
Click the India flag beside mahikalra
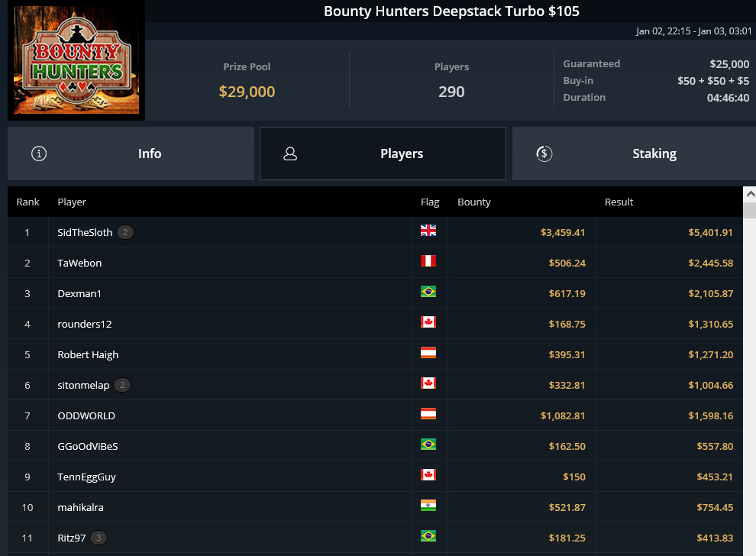point(428,506)
